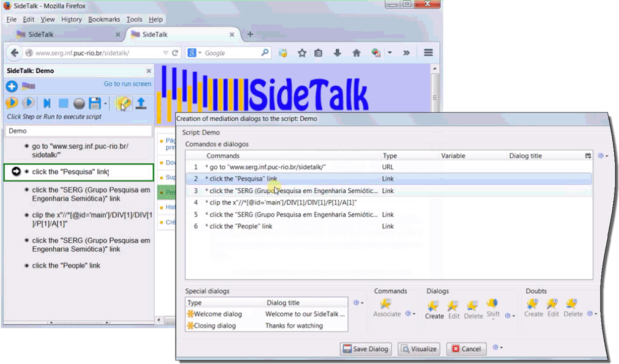
Task: Close the SideTalk: Demo sidebar panel
Action: click(x=149, y=71)
